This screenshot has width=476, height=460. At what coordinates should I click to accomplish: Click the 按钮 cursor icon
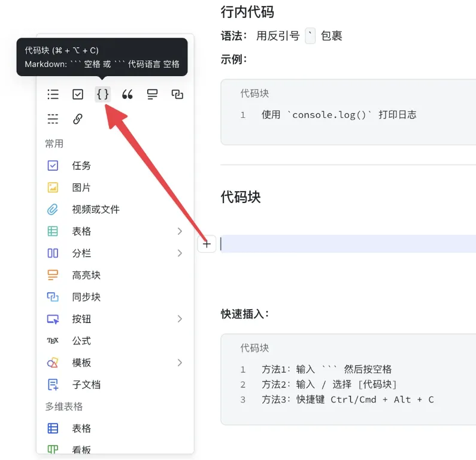tap(53, 319)
